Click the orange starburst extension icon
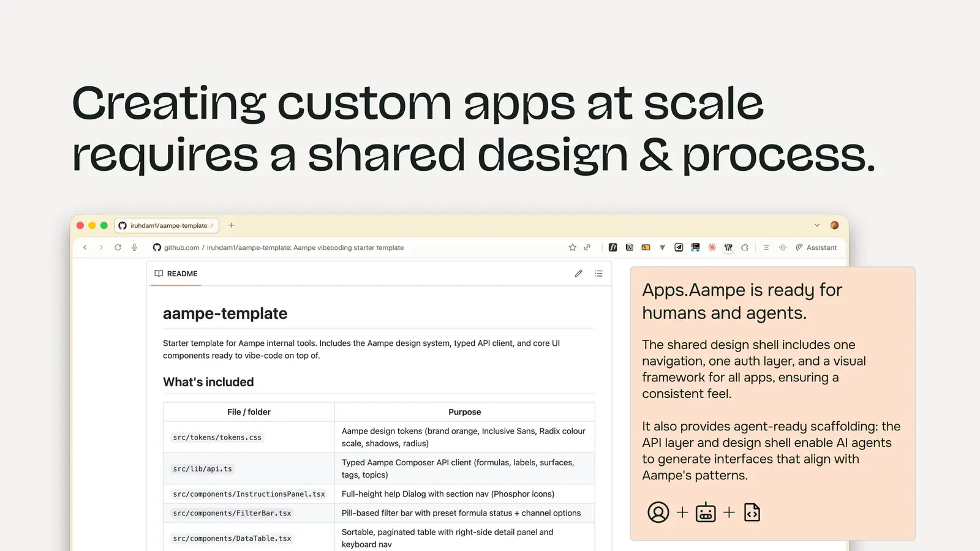This screenshot has width=980, height=551. click(x=712, y=247)
